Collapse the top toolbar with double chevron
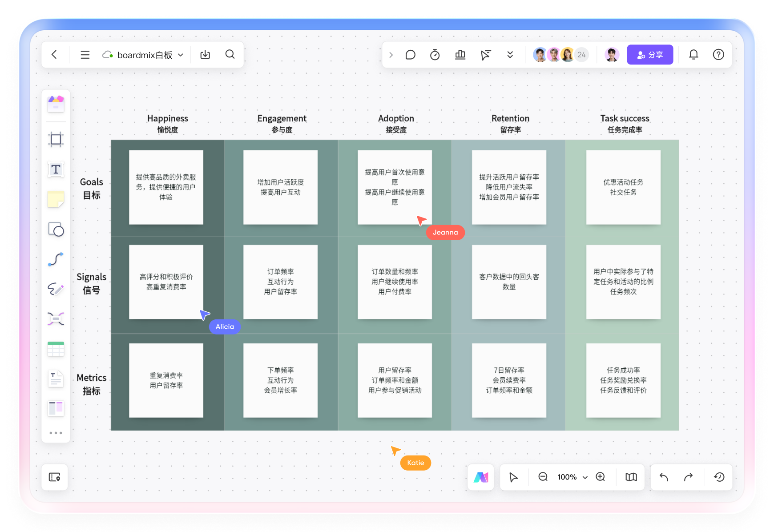This screenshot has width=774, height=532. click(510, 55)
